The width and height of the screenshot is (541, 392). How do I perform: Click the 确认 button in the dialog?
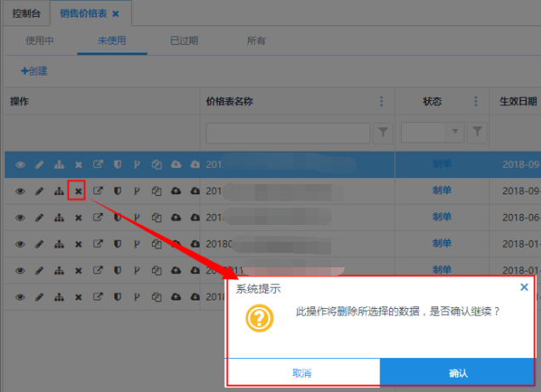coord(458,372)
